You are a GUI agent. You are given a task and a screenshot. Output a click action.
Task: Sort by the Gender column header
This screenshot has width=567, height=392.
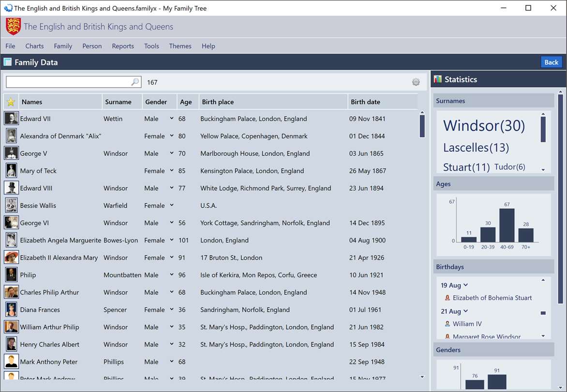pyautogui.click(x=160, y=102)
